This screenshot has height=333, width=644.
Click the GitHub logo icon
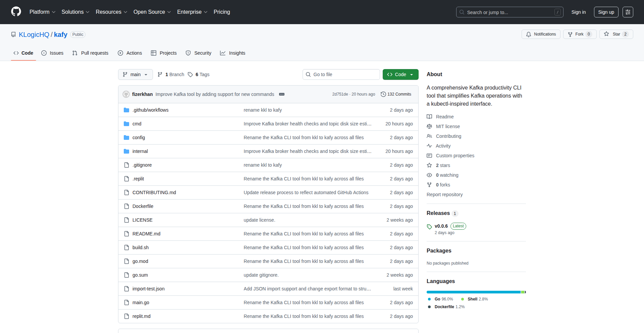pos(16,12)
